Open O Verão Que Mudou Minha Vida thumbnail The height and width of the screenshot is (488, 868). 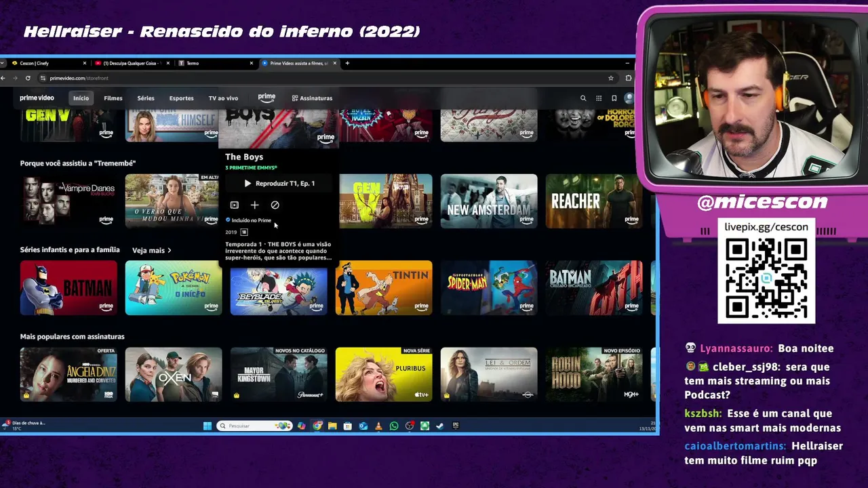pyautogui.click(x=172, y=201)
